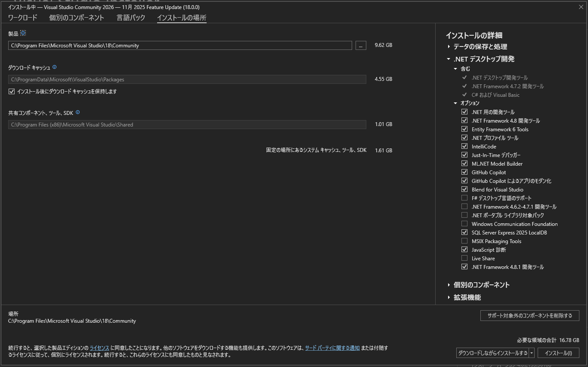Expand the 拡張機能 section

click(x=449, y=297)
